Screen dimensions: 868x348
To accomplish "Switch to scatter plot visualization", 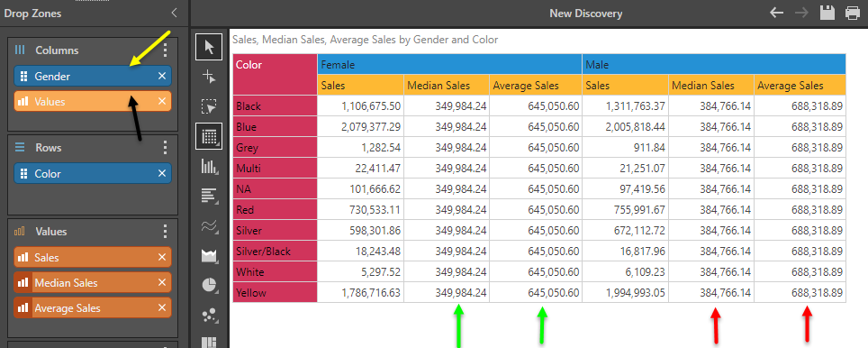I will click(x=209, y=316).
